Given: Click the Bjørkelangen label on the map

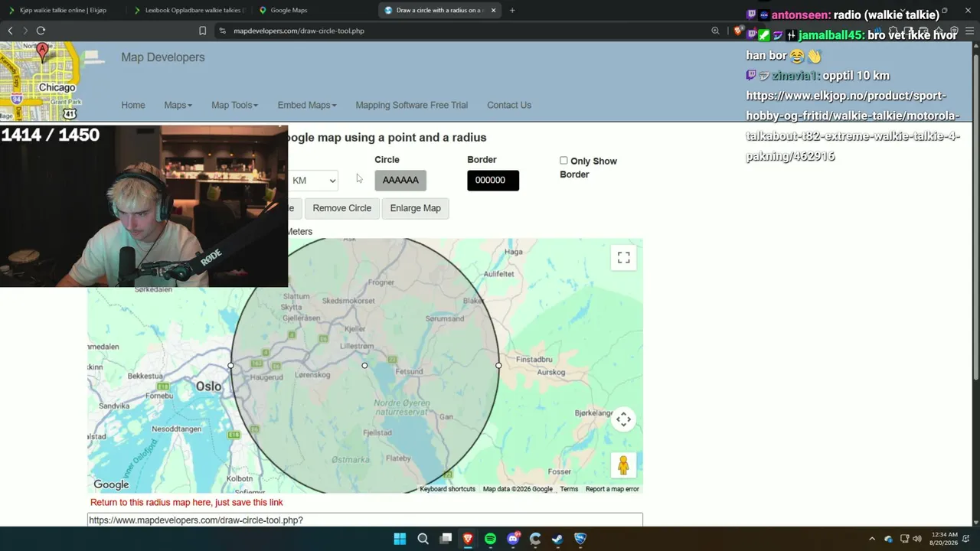Looking at the screenshot, I should click(x=594, y=413).
